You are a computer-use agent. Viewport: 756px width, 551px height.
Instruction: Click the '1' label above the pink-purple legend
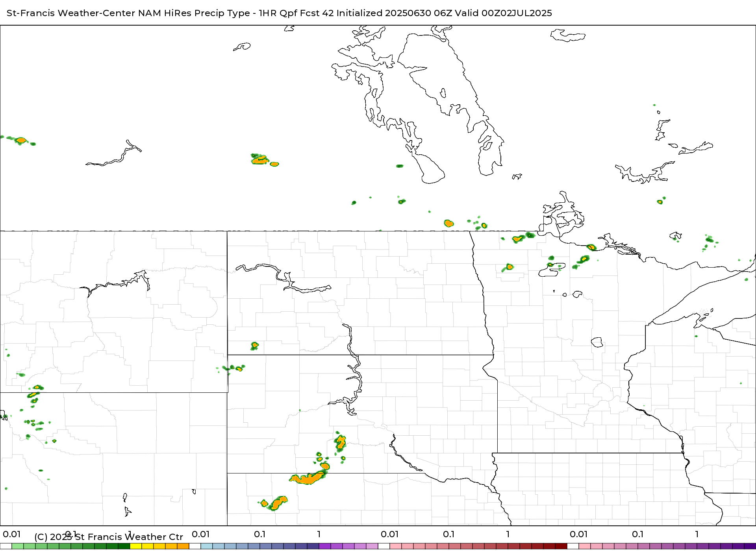coord(697,534)
